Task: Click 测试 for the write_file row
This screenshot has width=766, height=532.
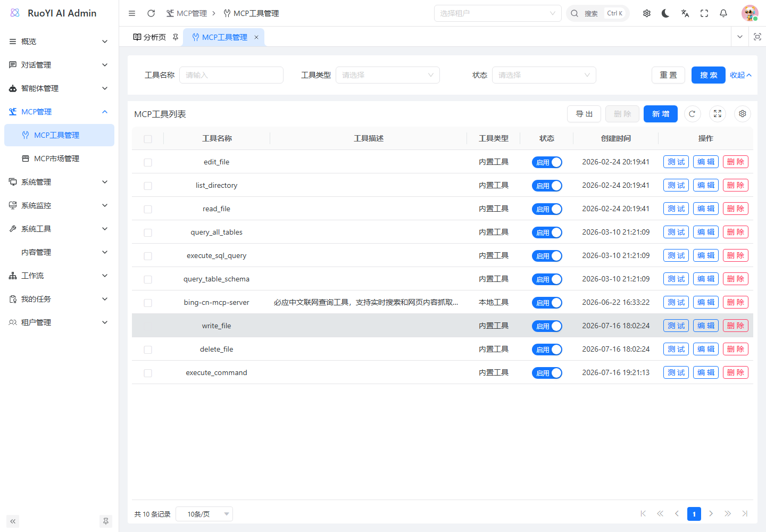Action: coord(676,326)
